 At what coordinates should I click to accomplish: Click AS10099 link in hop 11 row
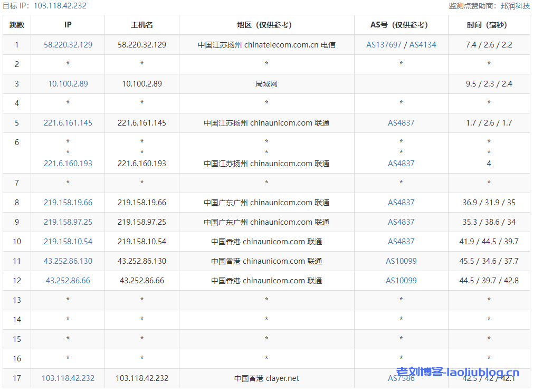click(401, 261)
